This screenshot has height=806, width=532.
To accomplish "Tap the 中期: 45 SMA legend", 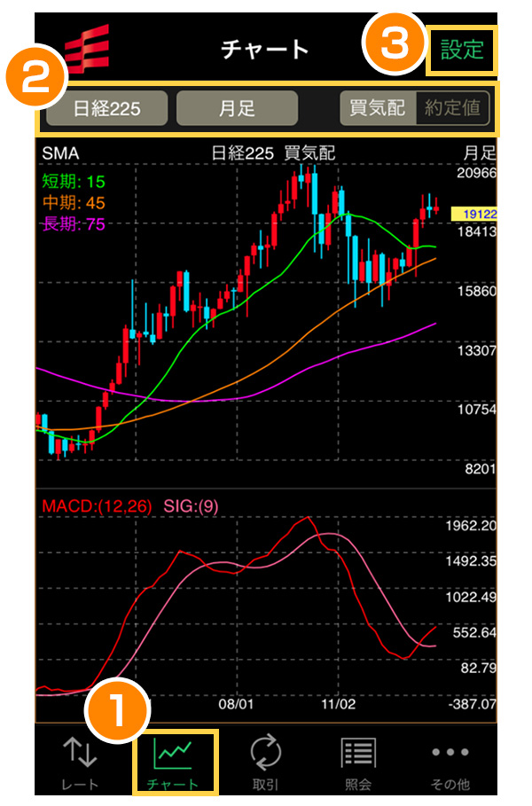I will tap(74, 202).
